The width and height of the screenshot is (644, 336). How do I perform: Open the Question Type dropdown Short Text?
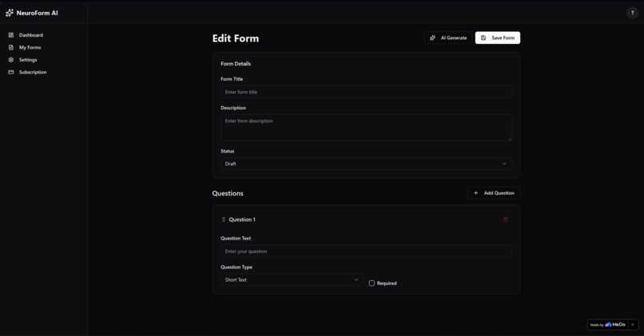click(292, 280)
